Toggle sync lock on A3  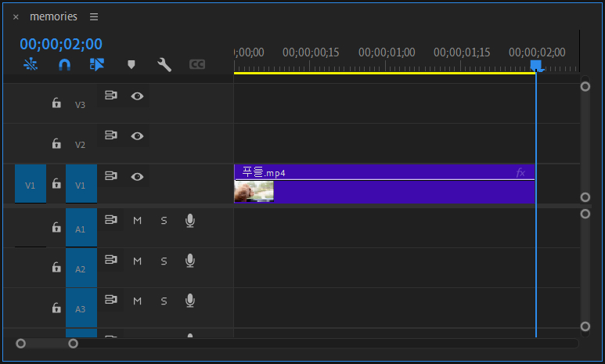pyautogui.click(x=110, y=300)
